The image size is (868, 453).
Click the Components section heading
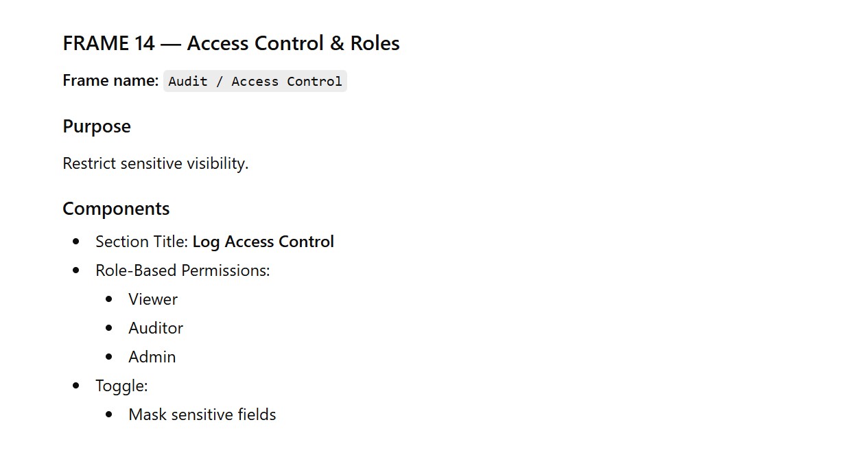tap(116, 209)
